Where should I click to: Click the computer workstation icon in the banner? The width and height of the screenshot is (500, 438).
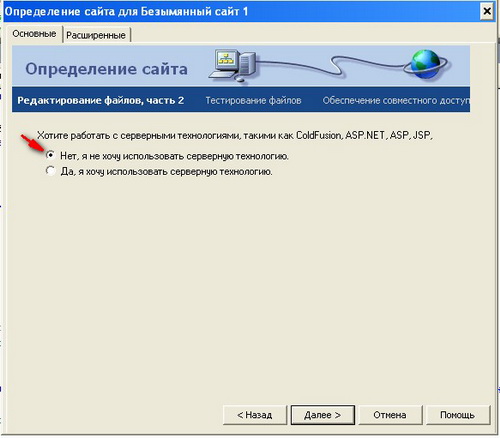233,65
